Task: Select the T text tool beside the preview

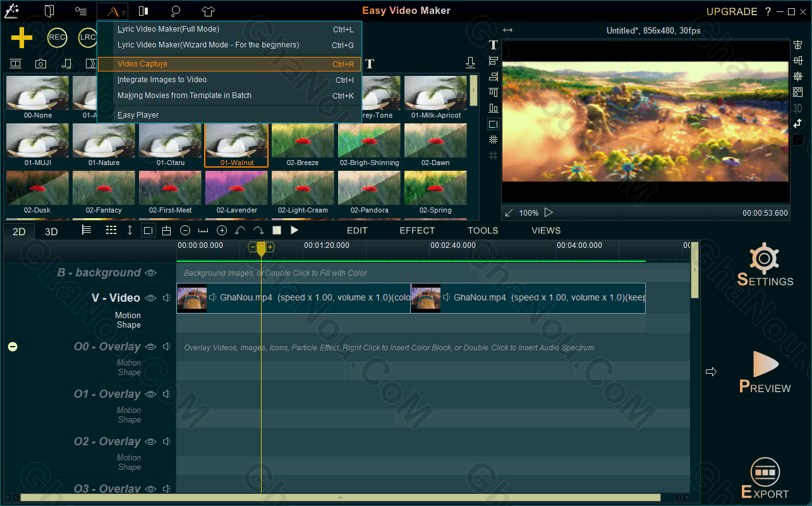Action: [494, 45]
